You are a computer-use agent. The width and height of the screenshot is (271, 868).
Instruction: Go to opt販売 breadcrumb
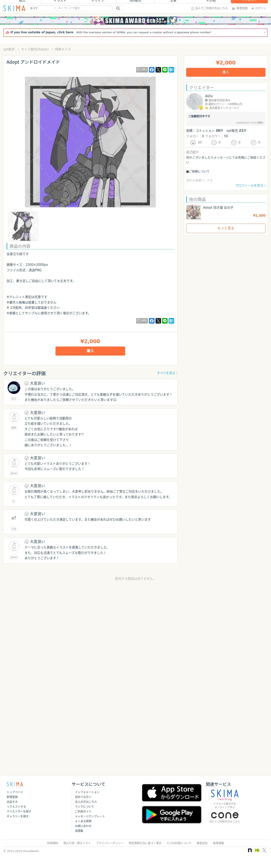tap(9, 49)
